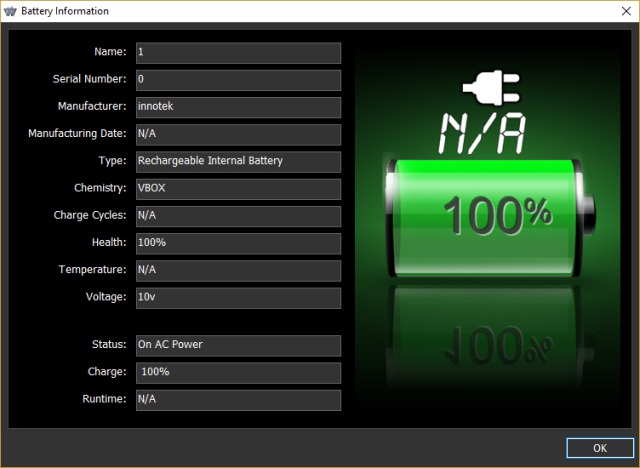This screenshot has height=468, width=640.
Task: Select the Charge field value
Action: (237, 372)
